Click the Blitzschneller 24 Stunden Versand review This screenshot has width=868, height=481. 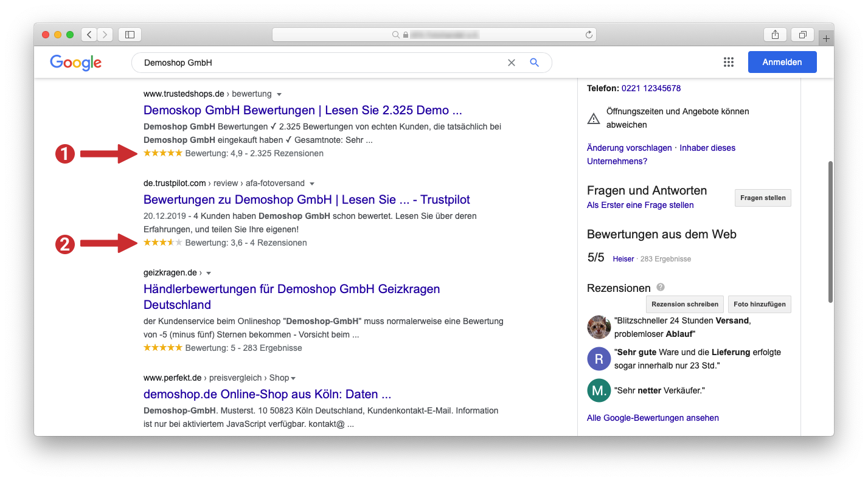[x=681, y=327]
